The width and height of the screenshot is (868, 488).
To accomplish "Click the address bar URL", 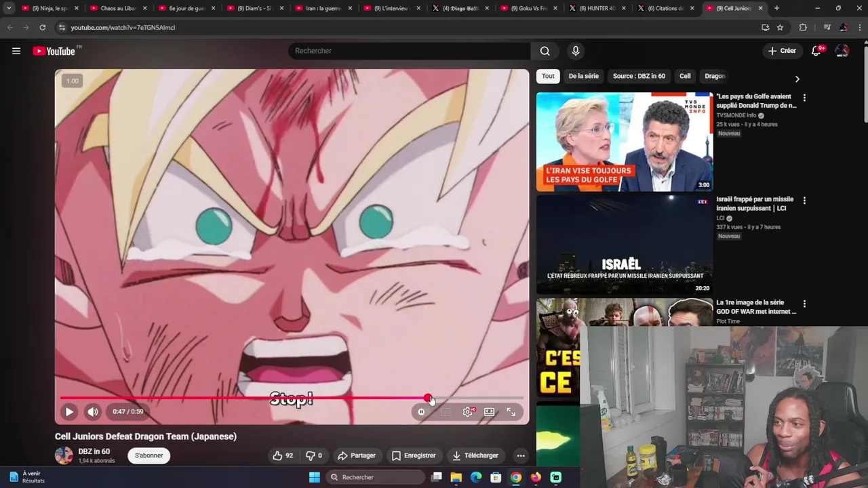I will tap(123, 27).
